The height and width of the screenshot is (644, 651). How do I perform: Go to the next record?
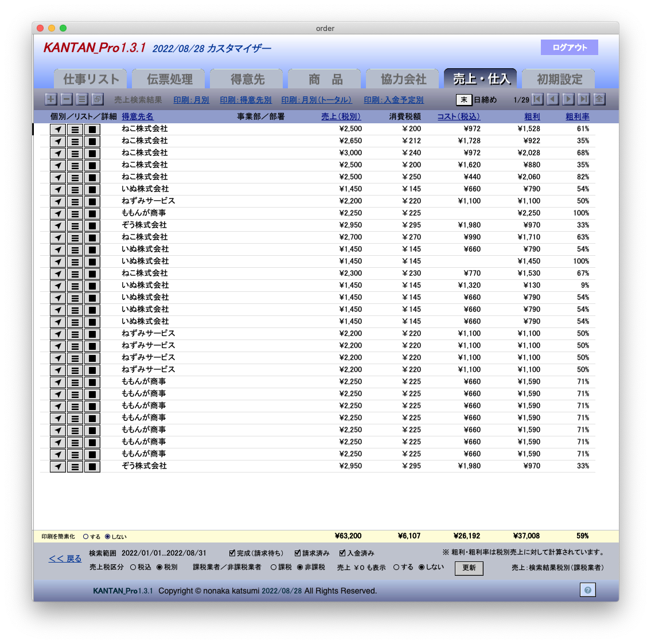tap(568, 99)
